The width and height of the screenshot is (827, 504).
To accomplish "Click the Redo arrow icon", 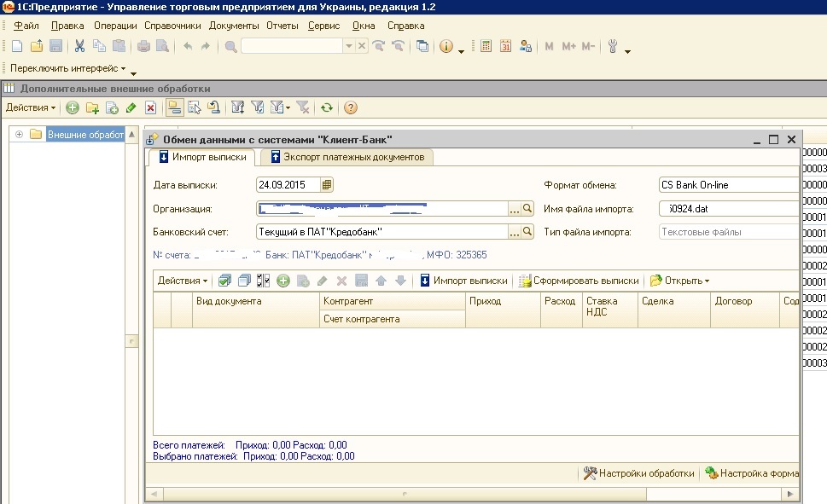I will point(206,46).
